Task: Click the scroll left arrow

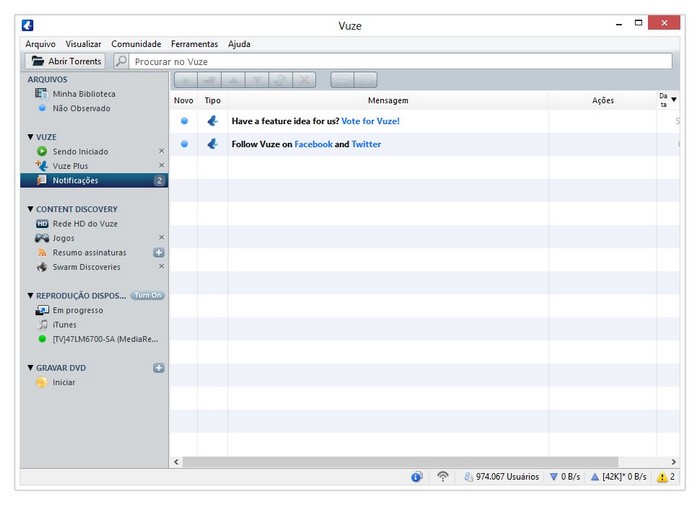Action: (x=176, y=462)
